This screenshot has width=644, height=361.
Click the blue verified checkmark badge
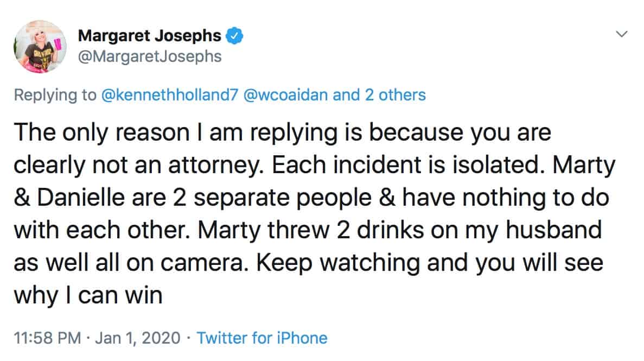[234, 36]
